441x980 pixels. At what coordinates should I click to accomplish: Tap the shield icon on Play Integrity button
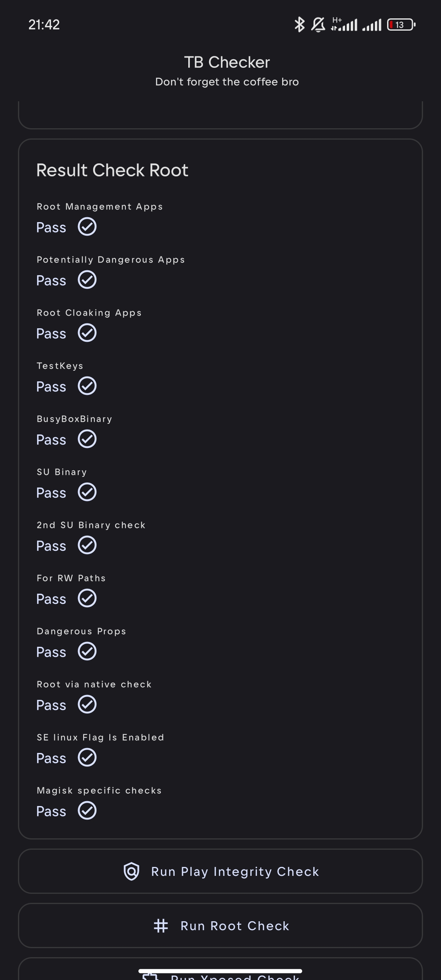coord(131,871)
